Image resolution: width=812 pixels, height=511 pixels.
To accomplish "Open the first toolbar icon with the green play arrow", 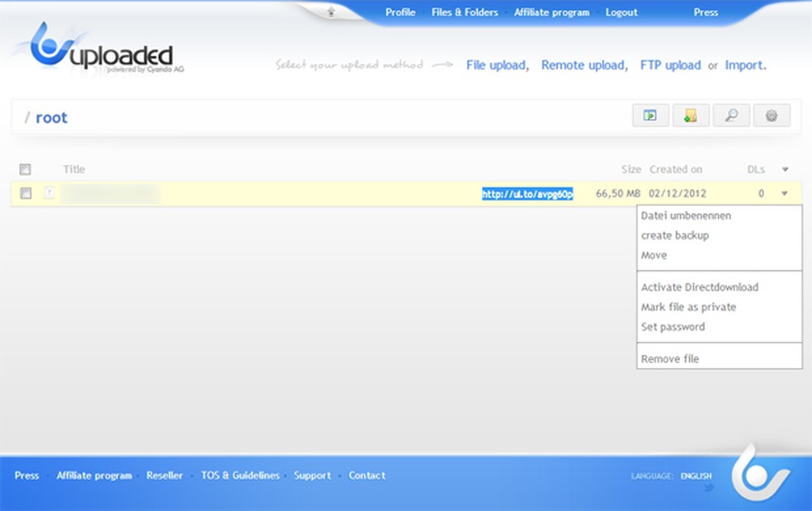I will (x=650, y=115).
